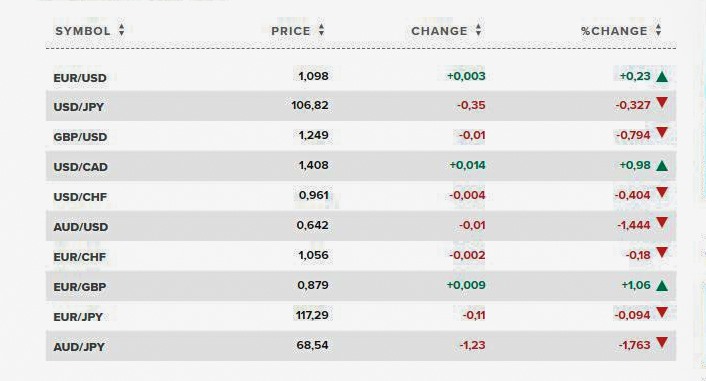706x381 pixels.
Task: Open the AUD/USD currency pair
Action: click(x=81, y=227)
